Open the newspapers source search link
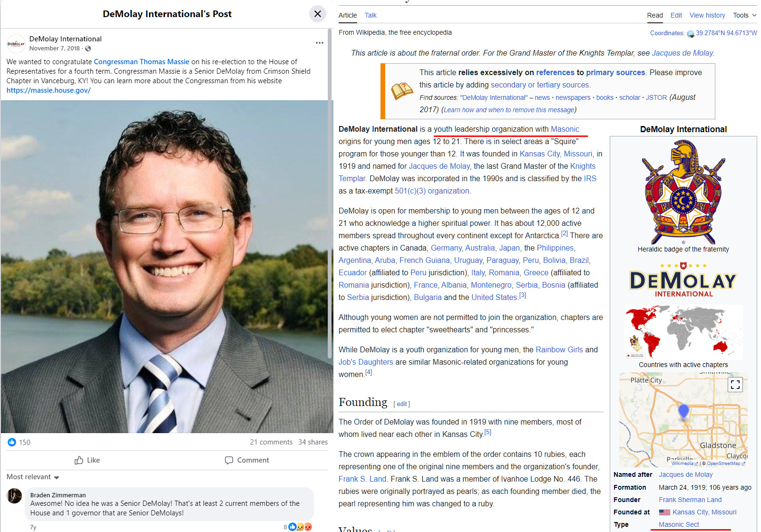761x532 pixels. coord(573,97)
